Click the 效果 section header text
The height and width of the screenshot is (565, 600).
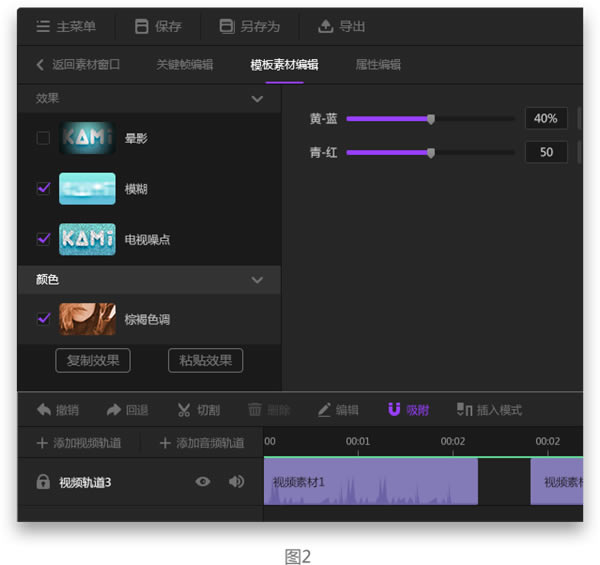[x=47, y=98]
